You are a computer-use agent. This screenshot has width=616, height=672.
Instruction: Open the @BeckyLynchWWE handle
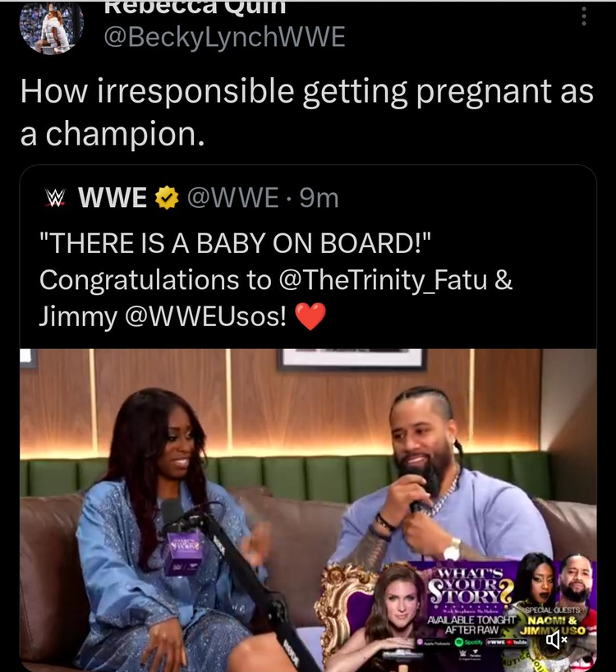coord(224,37)
